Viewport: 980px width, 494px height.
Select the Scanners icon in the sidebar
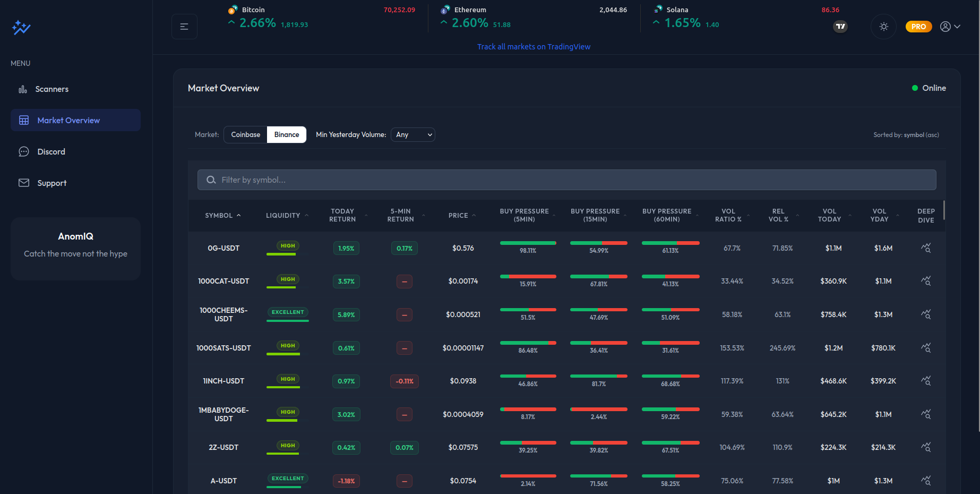[22, 89]
